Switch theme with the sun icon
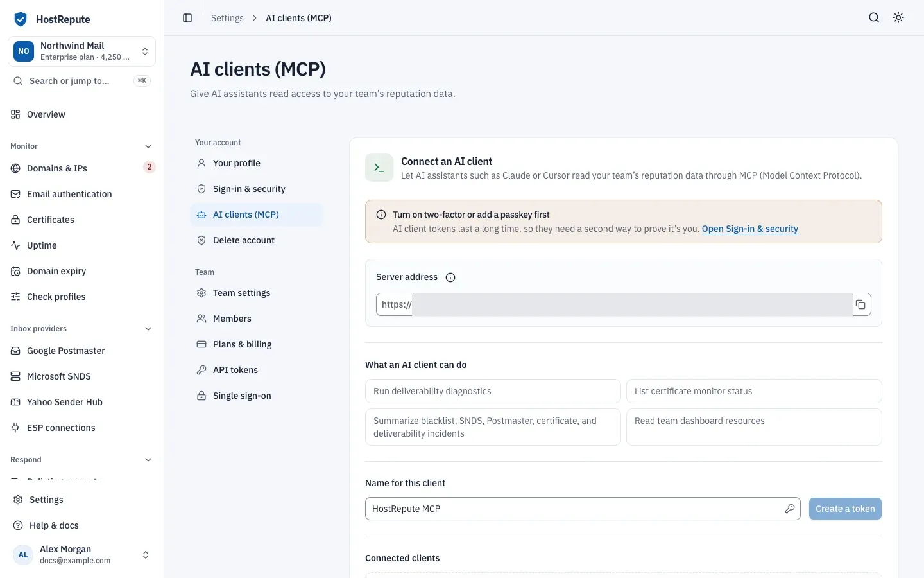Image resolution: width=924 pixels, height=578 pixels. [898, 18]
